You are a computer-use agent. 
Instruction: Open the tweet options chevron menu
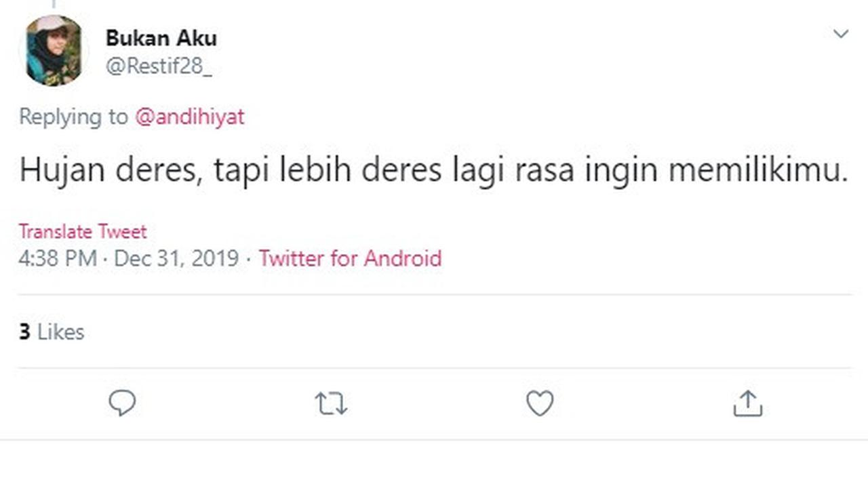click(841, 34)
